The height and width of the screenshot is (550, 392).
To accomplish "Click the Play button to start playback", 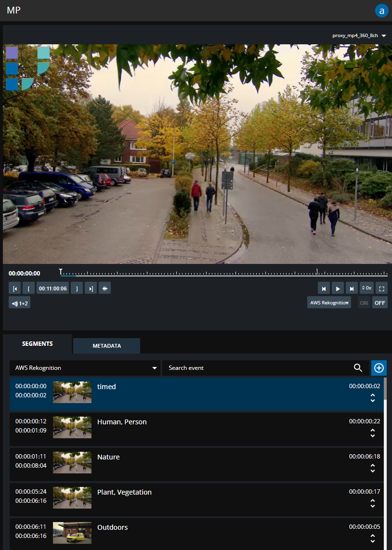I will [x=338, y=288].
